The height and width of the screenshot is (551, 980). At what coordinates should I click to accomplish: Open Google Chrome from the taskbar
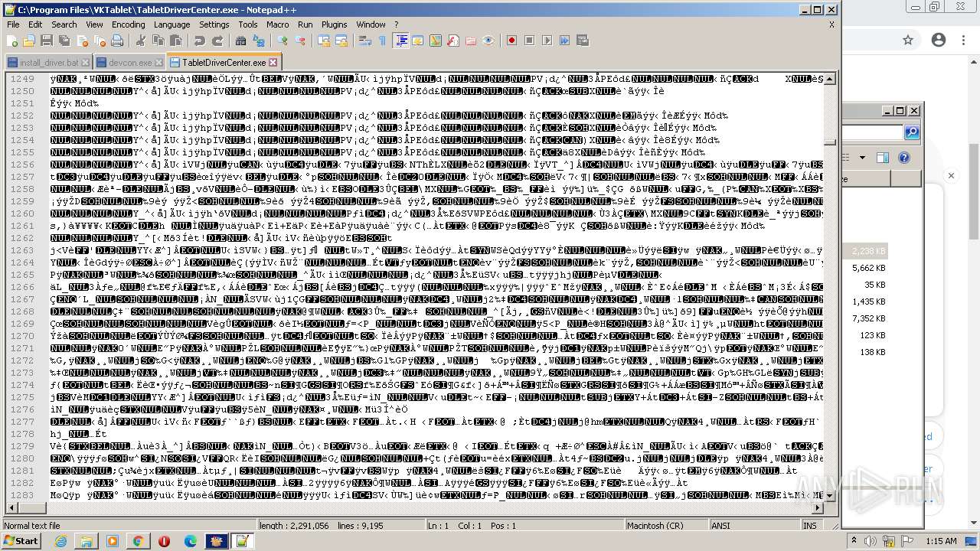[x=138, y=541]
